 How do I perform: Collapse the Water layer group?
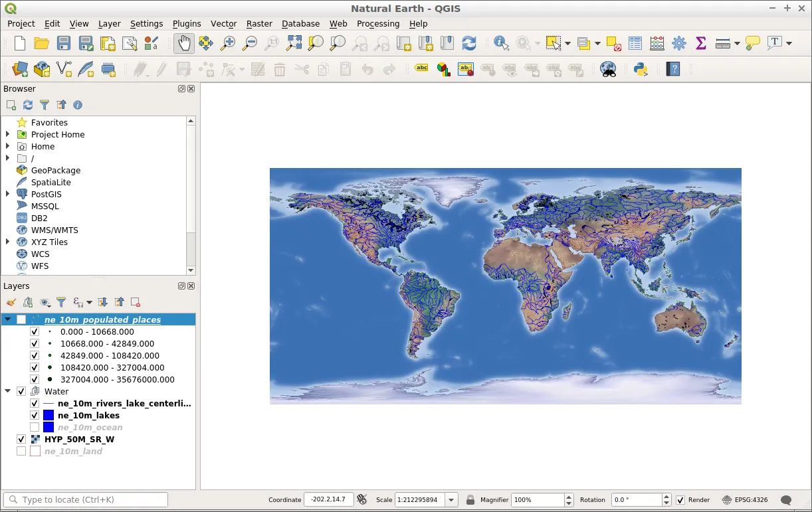click(8, 392)
